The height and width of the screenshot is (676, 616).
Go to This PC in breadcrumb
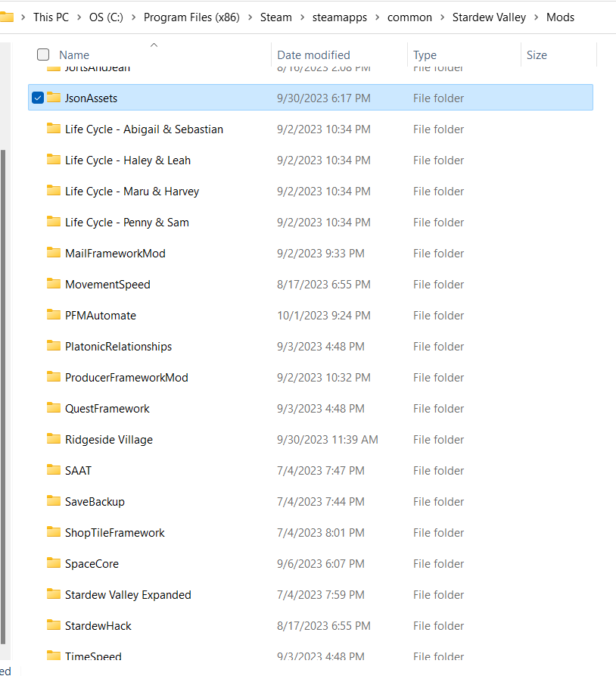51,17
